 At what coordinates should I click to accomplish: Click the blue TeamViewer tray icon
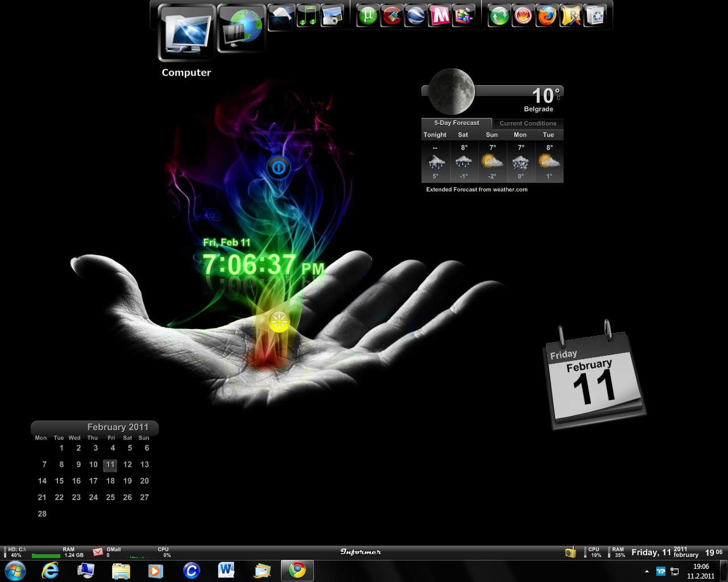pyautogui.click(x=661, y=571)
